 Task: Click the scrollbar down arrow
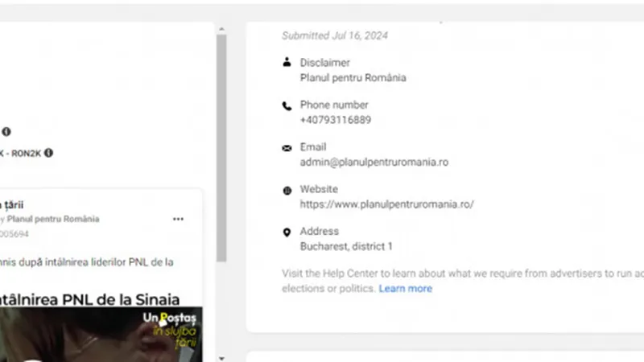coord(222,358)
